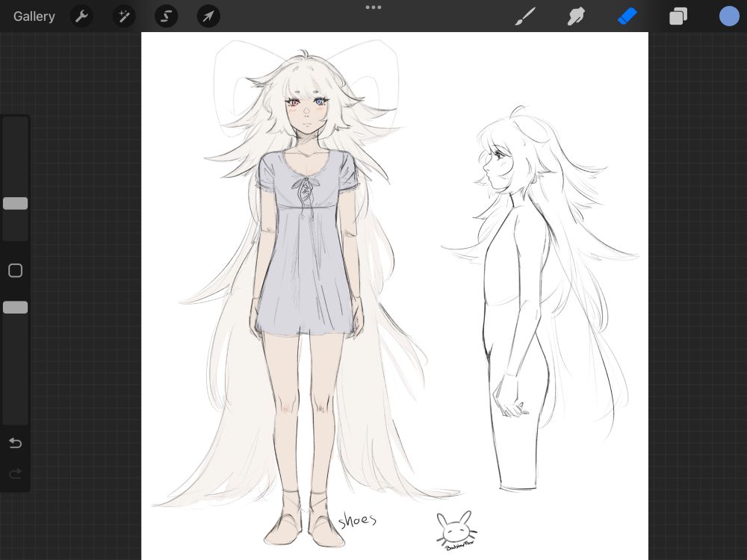Open the Layers panel
747x560 pixels.
point(678,16)
